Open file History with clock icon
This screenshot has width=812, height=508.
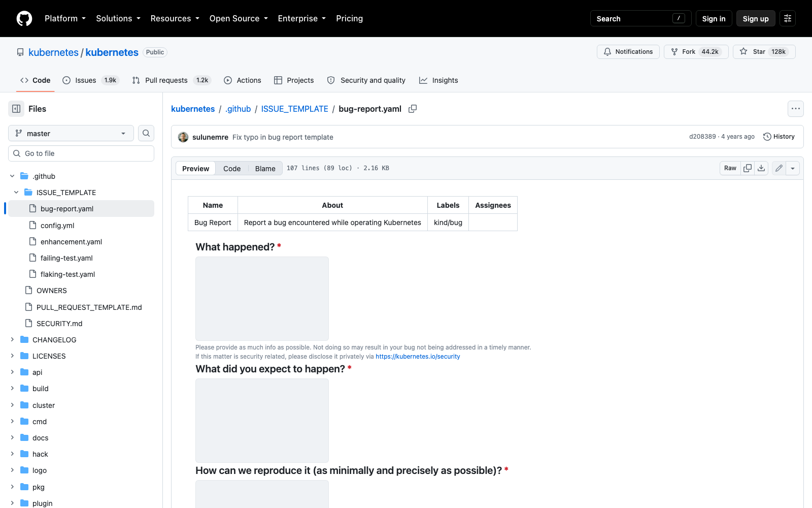779,137
